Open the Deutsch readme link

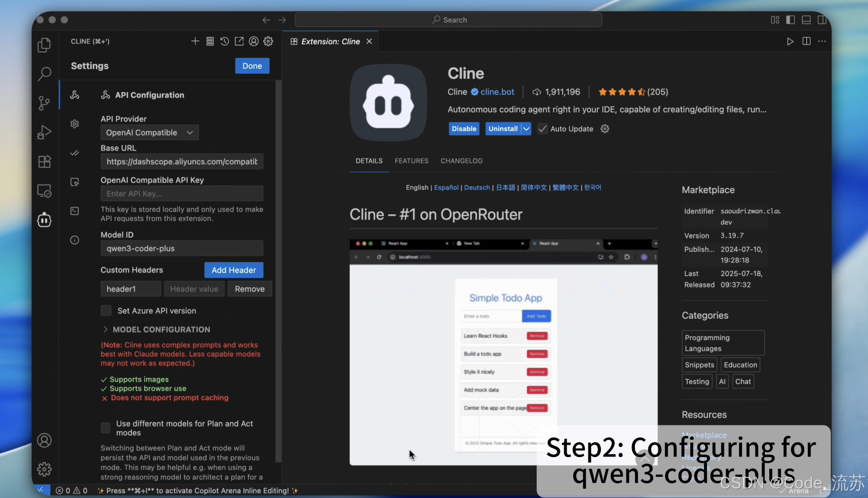pos(477,188)
